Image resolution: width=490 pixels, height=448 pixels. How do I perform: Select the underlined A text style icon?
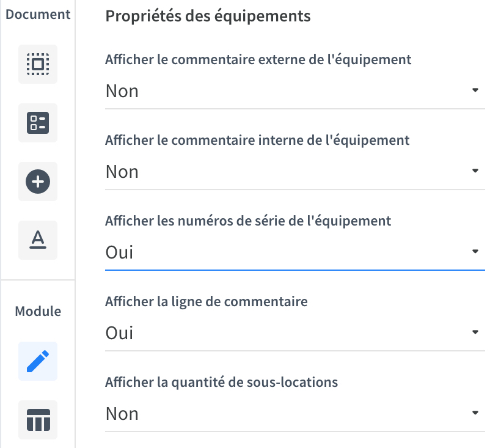point(38,240)
